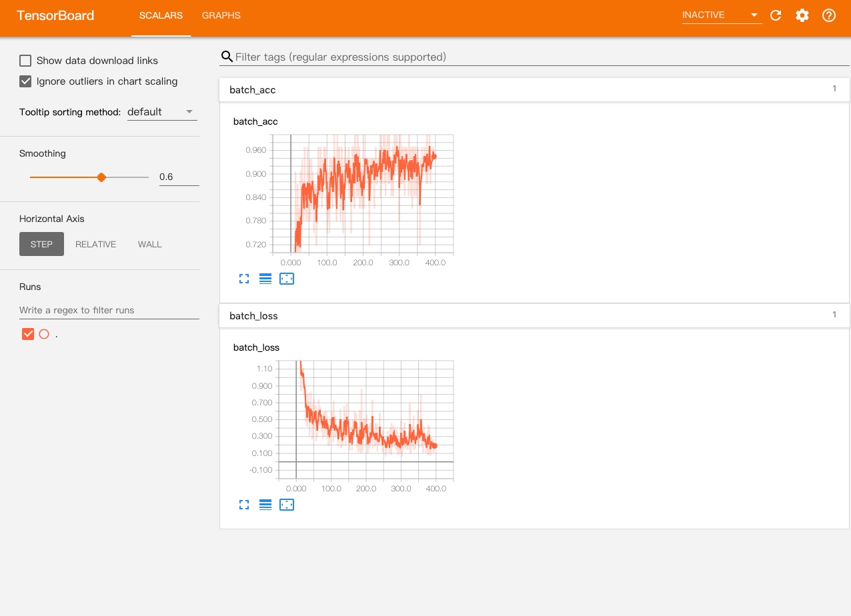Open the INACTIVE dashboards dropdown
This screenshot has width=851, height=616.
click(x=721, y=15)
